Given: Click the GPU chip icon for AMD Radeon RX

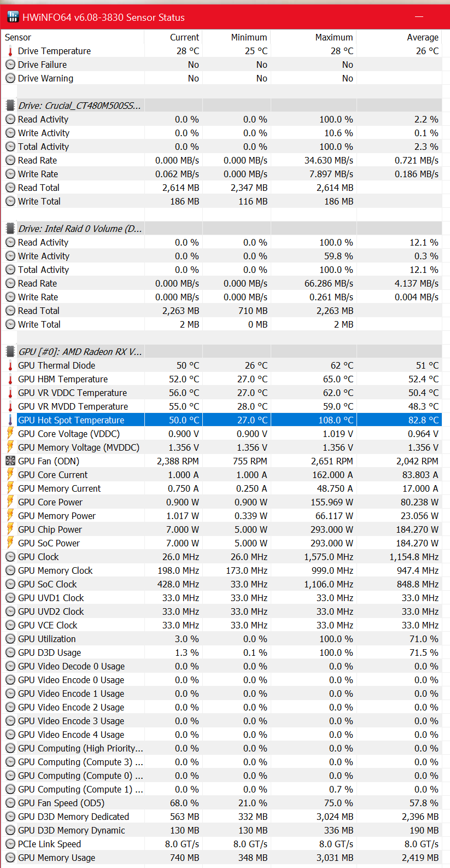Looking at the screenshot, I should pyautogui.click(x=10, y=352).
